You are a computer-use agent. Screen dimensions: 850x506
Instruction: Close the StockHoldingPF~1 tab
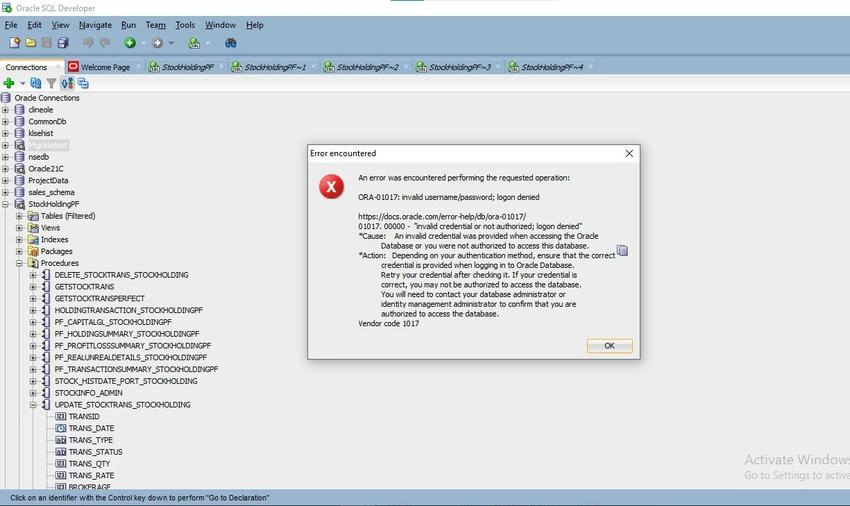tap(313, 67)
